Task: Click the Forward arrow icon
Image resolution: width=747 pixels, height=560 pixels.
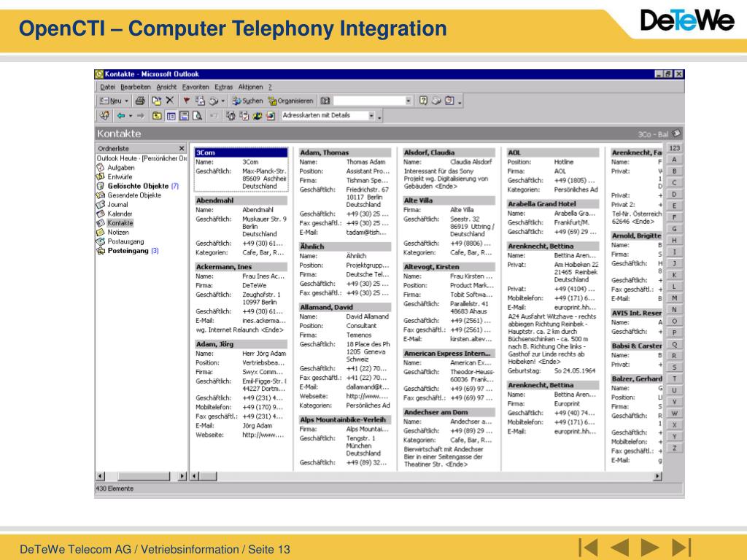Action: 140,116
